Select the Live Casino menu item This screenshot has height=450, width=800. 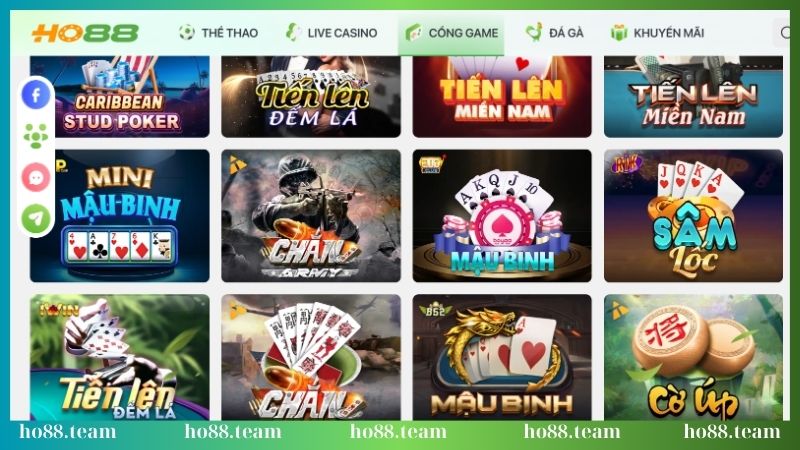point(332,33)
